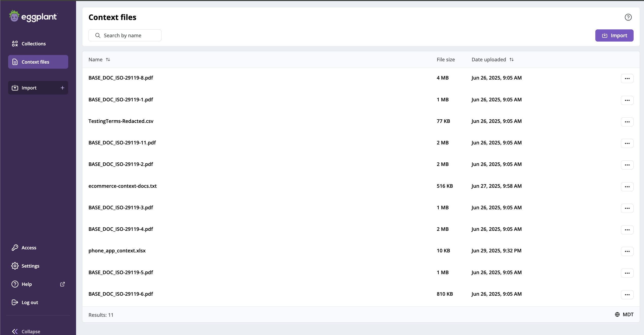The height and width of the screenshot is (335, 644).
Task: Click the 516 KB file size
Action: [x=445, y=186]
